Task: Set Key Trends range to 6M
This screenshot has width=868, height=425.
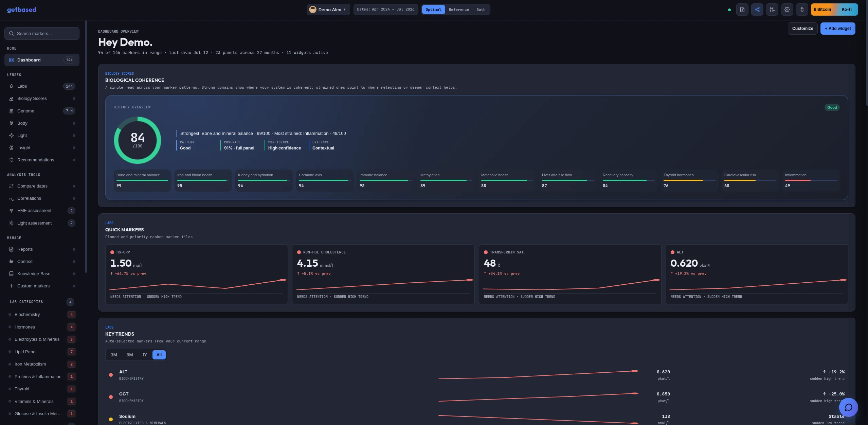Action: coord(130,355)
